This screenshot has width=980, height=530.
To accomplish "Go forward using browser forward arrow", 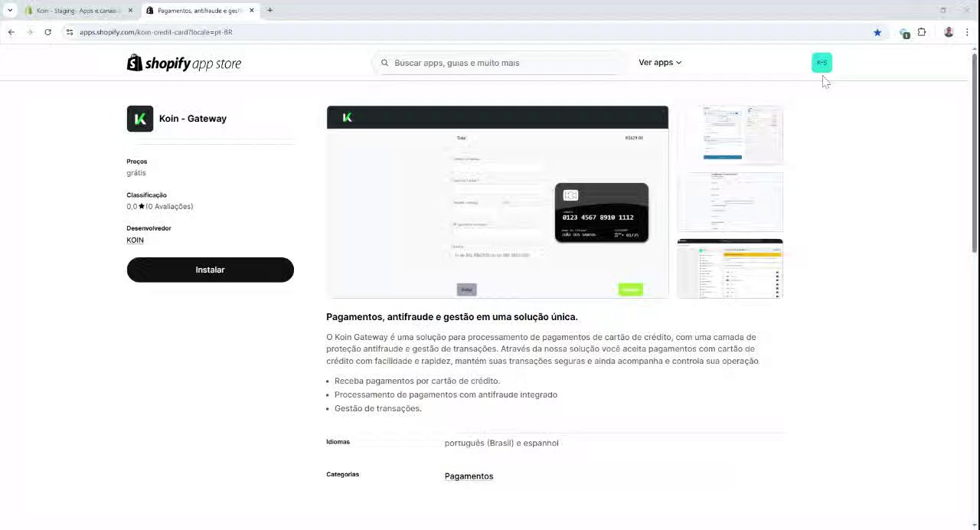I will click(30, 32).
